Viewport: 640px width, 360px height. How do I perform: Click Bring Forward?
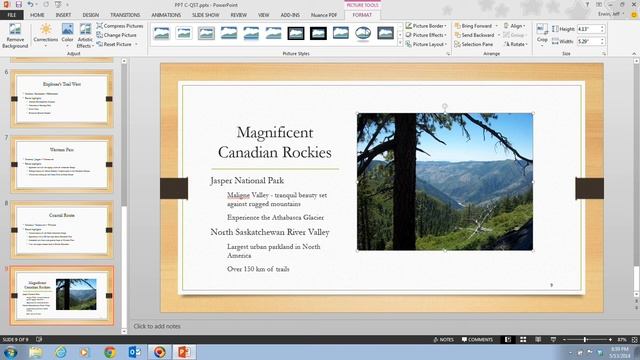point(473,26)
